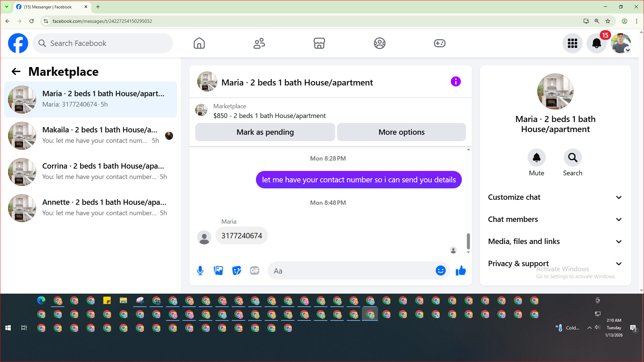Expand Privacy & support section

point(555,263)
